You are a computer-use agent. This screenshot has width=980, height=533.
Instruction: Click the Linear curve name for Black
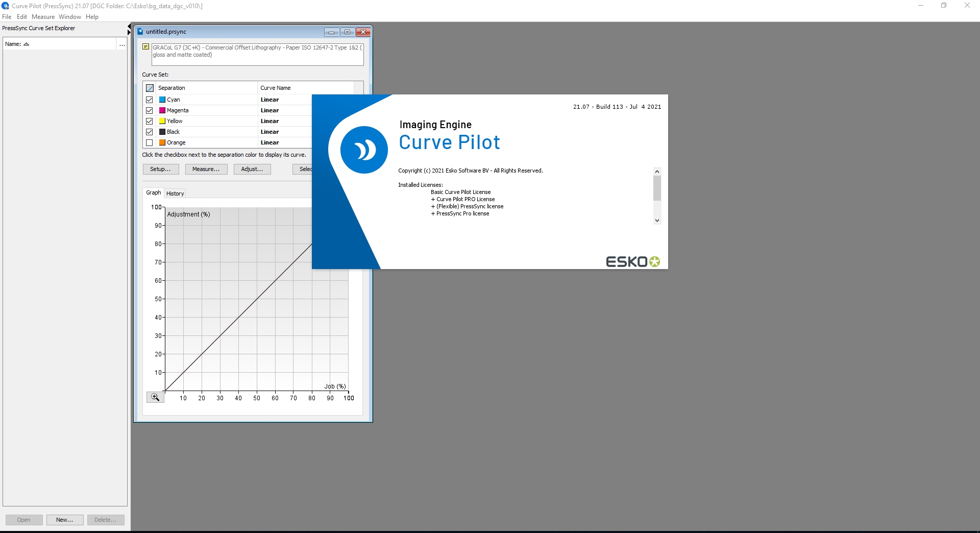click(x=269, y=132)
